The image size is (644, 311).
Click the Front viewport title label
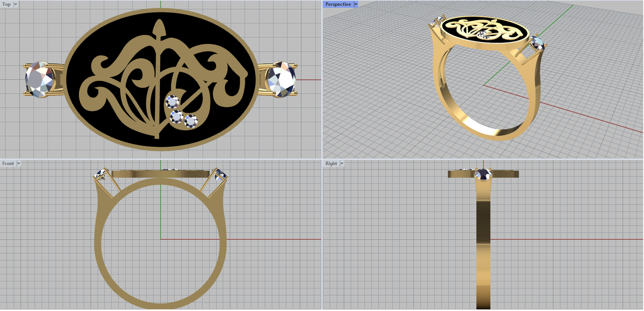coord(8,164)
